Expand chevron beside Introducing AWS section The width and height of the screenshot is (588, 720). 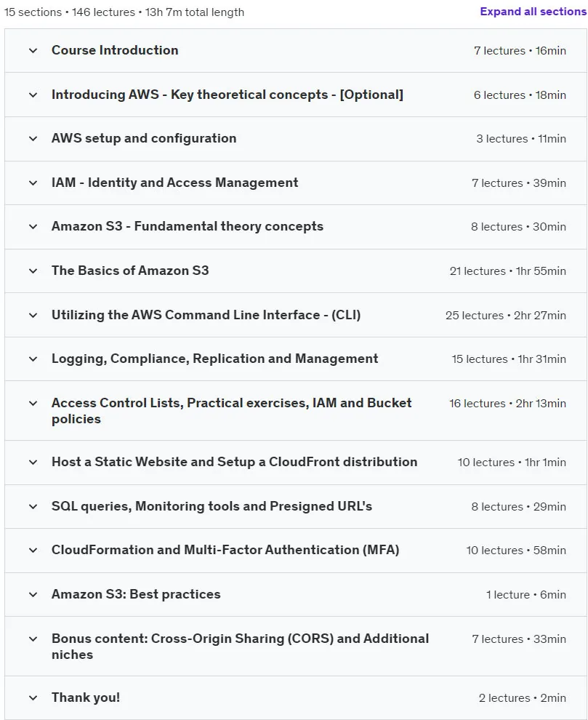[x=33, y=95]
